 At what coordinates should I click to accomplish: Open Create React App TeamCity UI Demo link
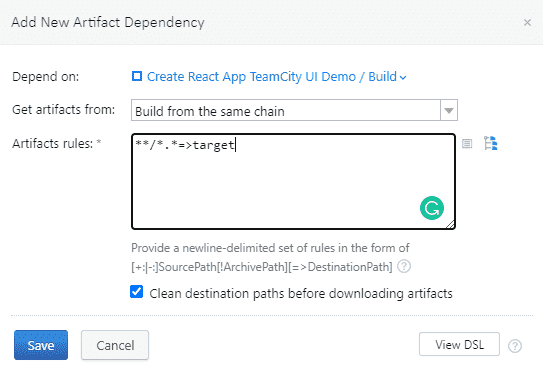[251, 77]
